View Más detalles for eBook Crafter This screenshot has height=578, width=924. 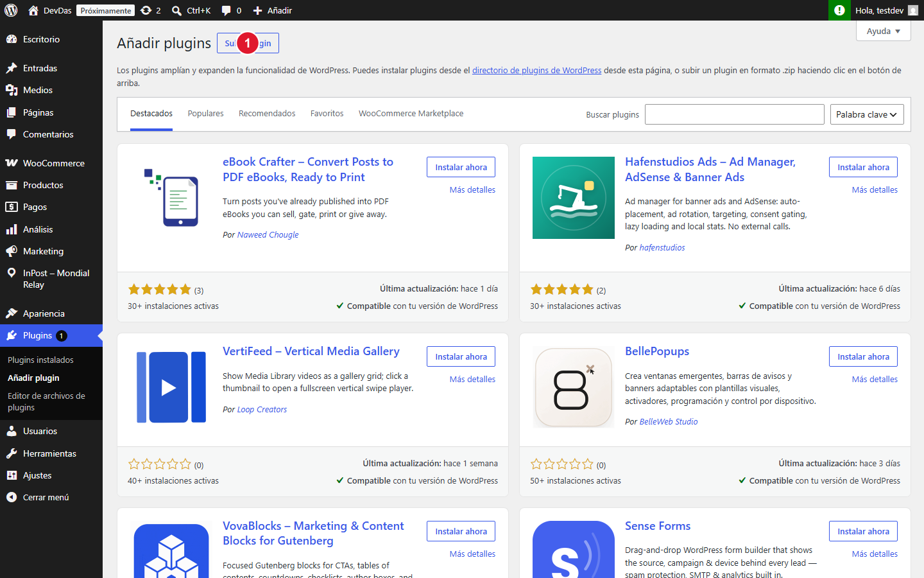pyautogui.click(x=472, y=189)
